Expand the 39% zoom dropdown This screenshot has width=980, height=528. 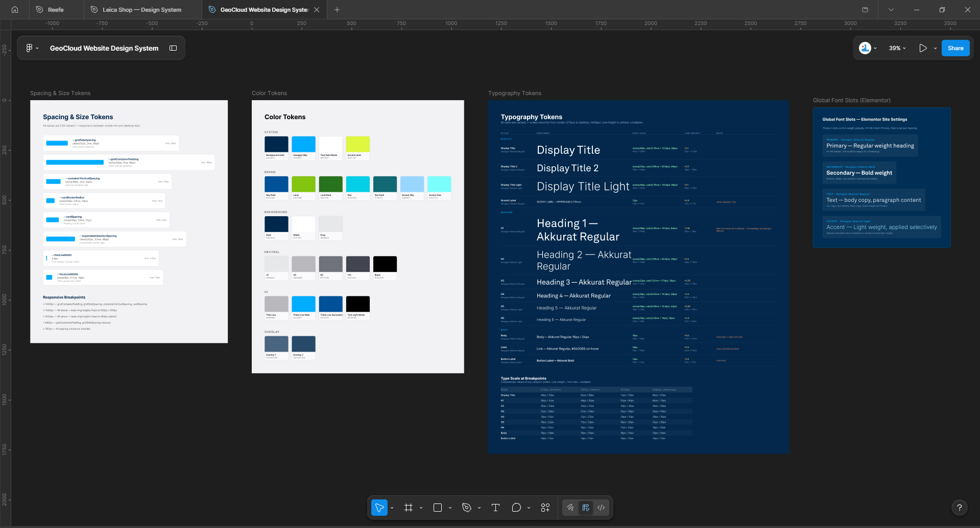(897, 48)
